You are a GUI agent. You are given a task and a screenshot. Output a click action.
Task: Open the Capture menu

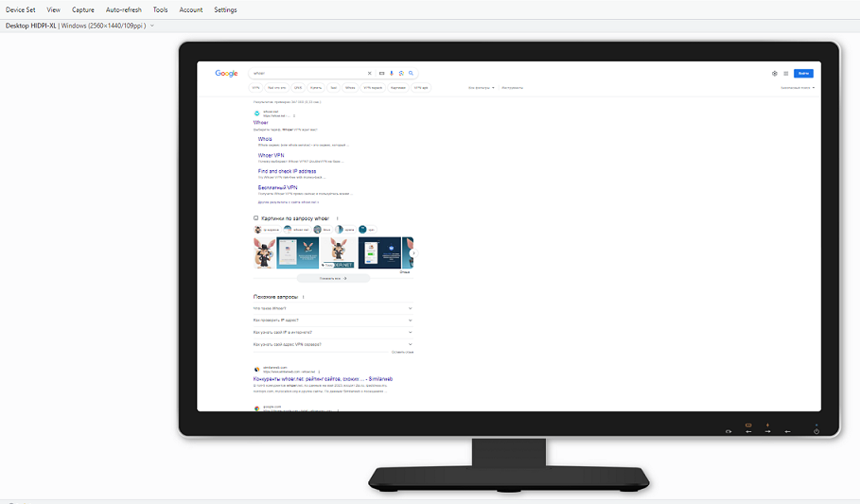coord(83,9)
